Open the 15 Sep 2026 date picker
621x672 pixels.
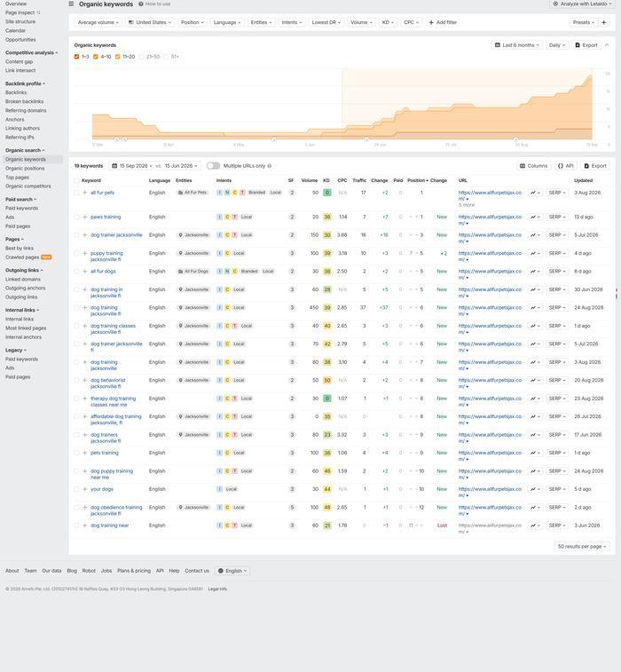pos(132,166)
